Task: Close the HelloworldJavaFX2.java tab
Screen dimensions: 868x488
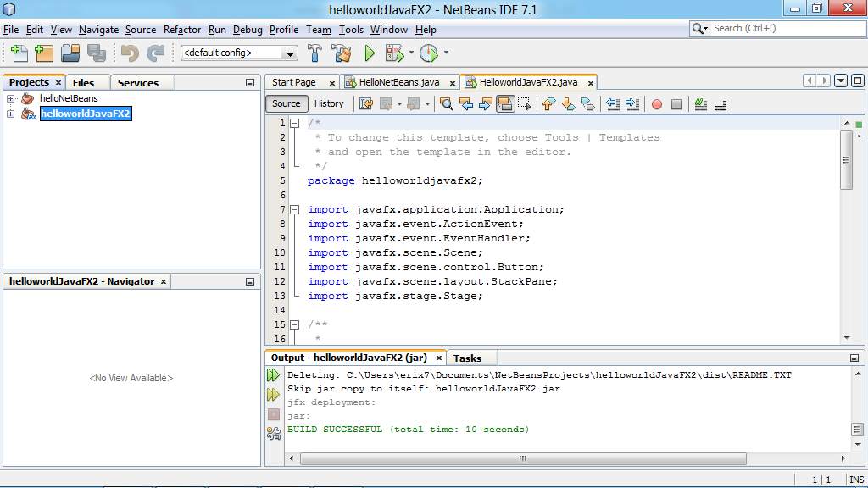Action: pos(591,83)
